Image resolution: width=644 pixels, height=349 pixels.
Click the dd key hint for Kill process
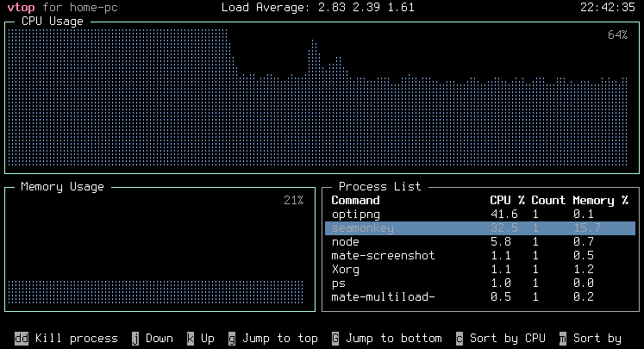pyautogui.click(x=22, y=339)
